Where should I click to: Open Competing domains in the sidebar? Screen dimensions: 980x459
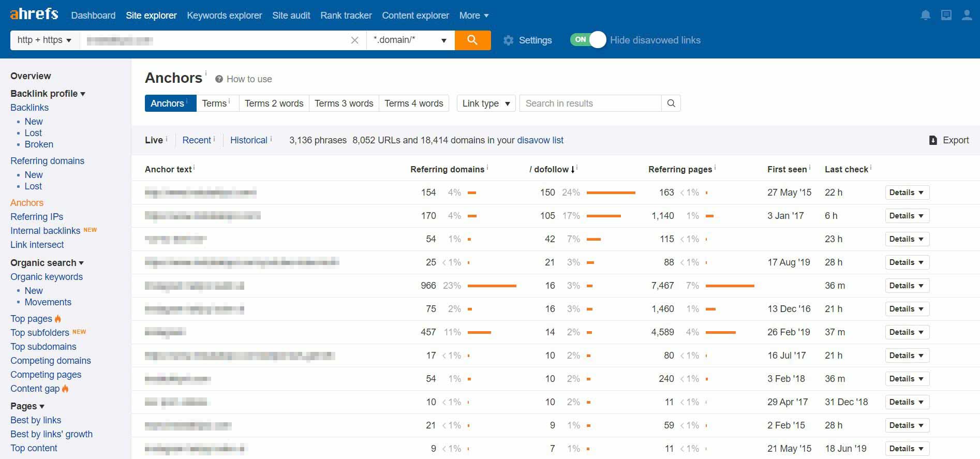51,361
